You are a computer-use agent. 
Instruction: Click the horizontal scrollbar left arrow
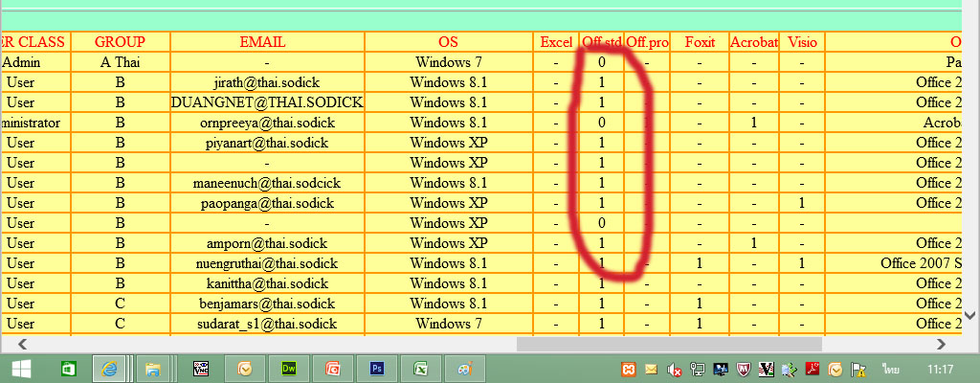[23, 344]
